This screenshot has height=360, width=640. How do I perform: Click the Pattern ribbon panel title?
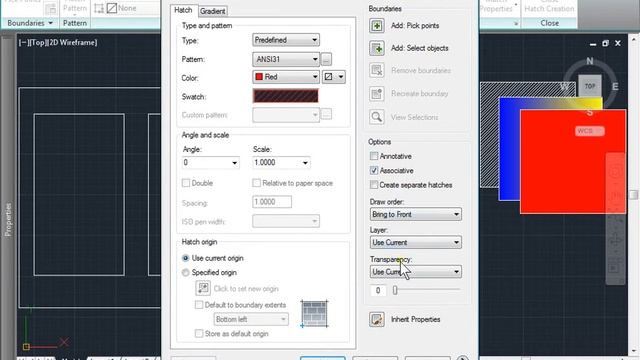pos(75,23)
